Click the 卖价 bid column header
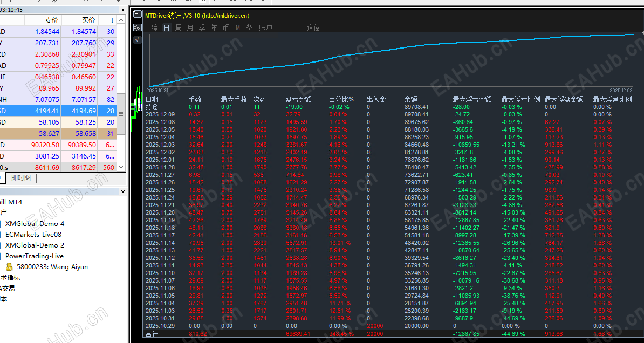644x343 pixels. pos(52,20)
